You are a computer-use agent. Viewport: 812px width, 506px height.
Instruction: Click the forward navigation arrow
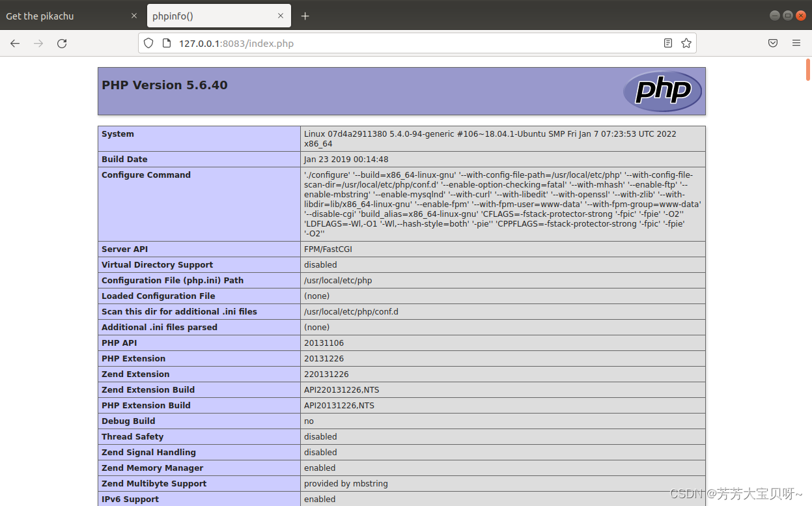pyautogui.click(x=38, y=44)
